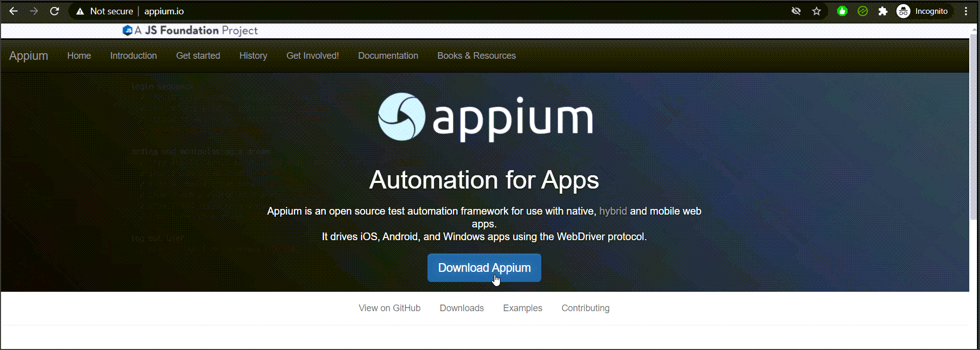
Task: Open the Contributing link
Action: [x=585, y=308]
